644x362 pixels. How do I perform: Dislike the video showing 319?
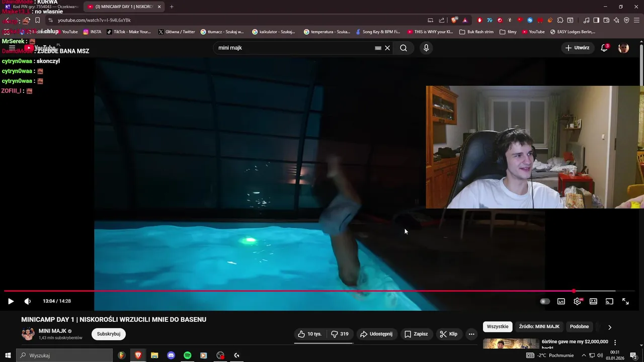tap(340, 334)
